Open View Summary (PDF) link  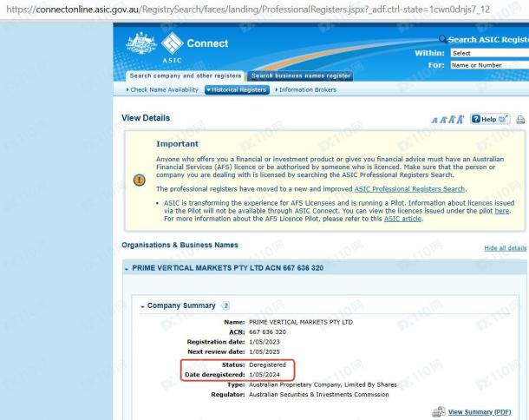tap(480, 412)
